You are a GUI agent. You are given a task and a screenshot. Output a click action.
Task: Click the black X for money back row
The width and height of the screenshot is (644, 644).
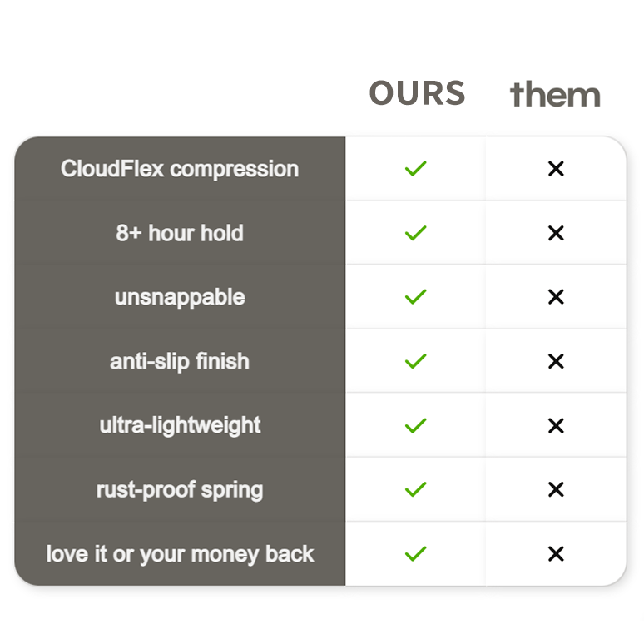[556, 553]
